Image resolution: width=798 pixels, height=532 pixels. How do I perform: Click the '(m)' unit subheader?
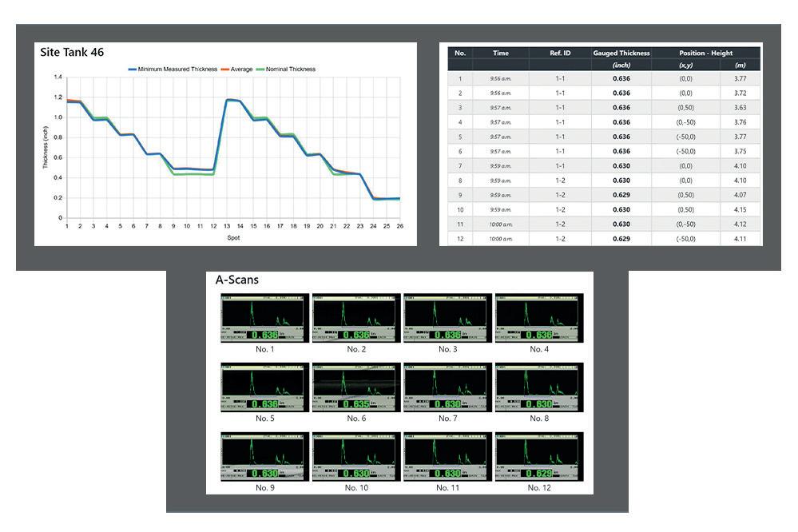point(740,66)
